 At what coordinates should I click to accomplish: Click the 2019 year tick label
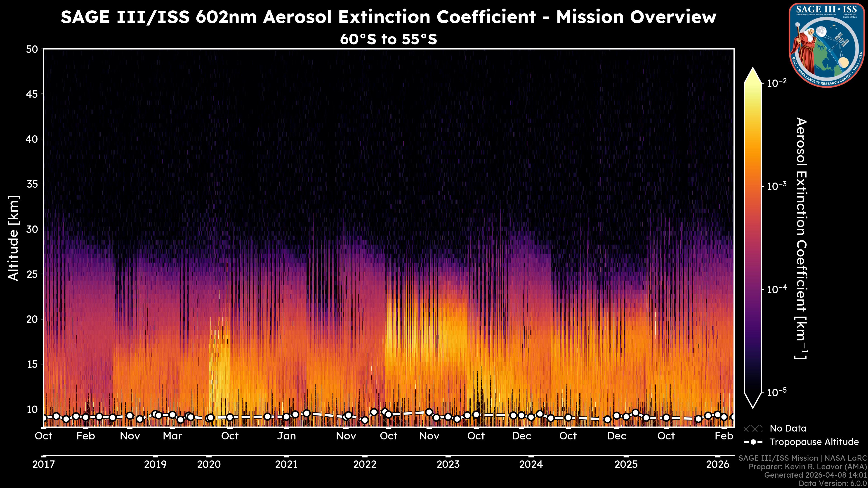click(155, 465)
